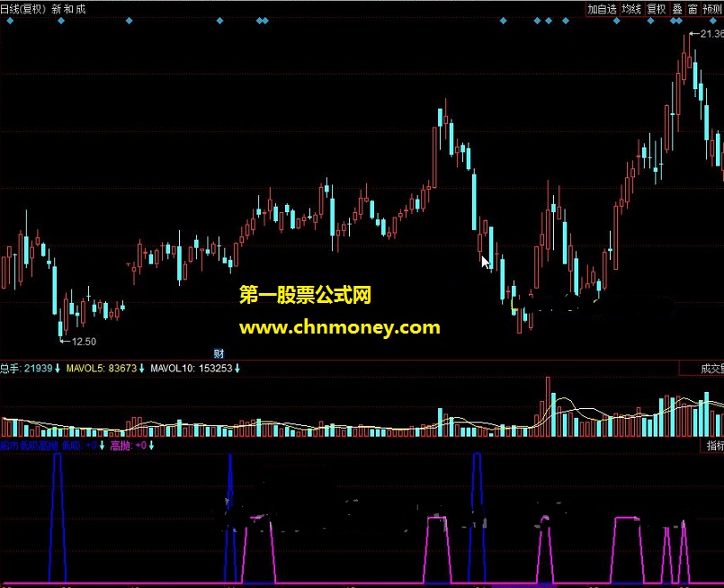Click the 新和成 stock name
724x588 pixels.
coord(68,9)
